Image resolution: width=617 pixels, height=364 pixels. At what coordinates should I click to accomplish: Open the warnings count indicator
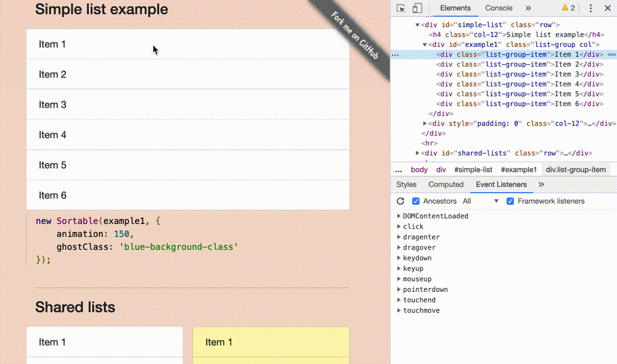[x=568, y=8]
